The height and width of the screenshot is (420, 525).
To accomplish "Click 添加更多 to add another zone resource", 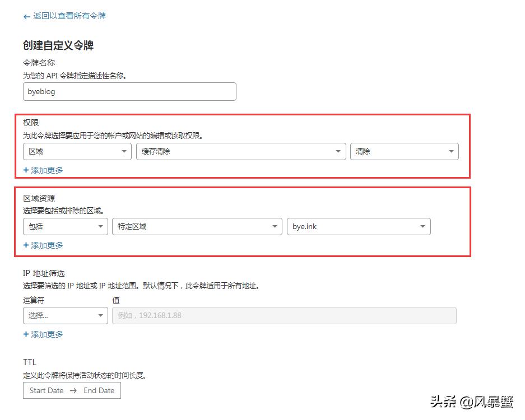I will [x=46, y=245].
